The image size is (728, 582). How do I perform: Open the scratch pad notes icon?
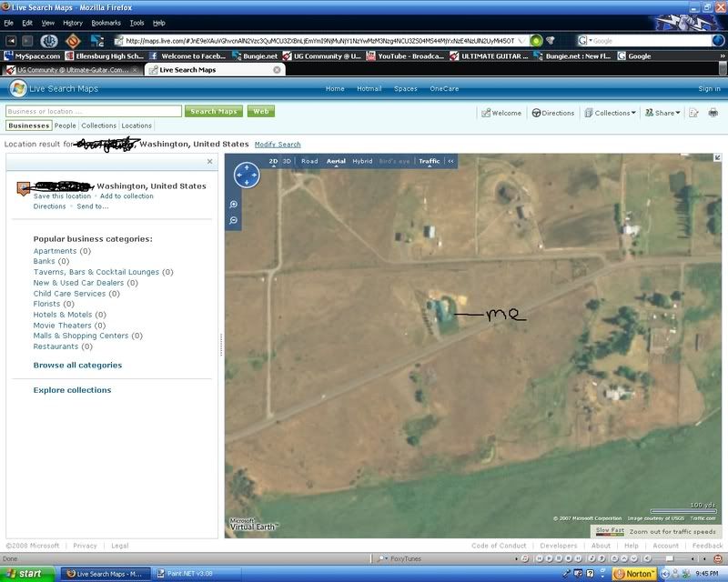pyautogui.click(x=693, y=113)
